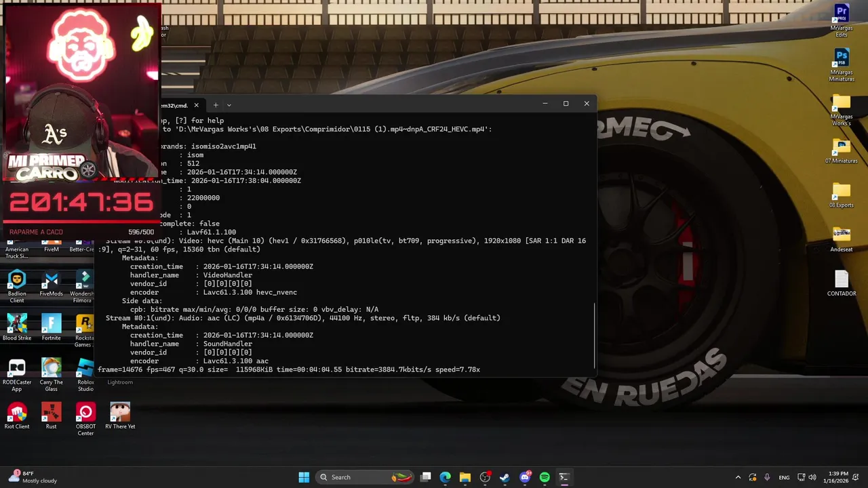Add a new Terminal tab
This screenshot has height=488, width=868.
click(216, 105)
